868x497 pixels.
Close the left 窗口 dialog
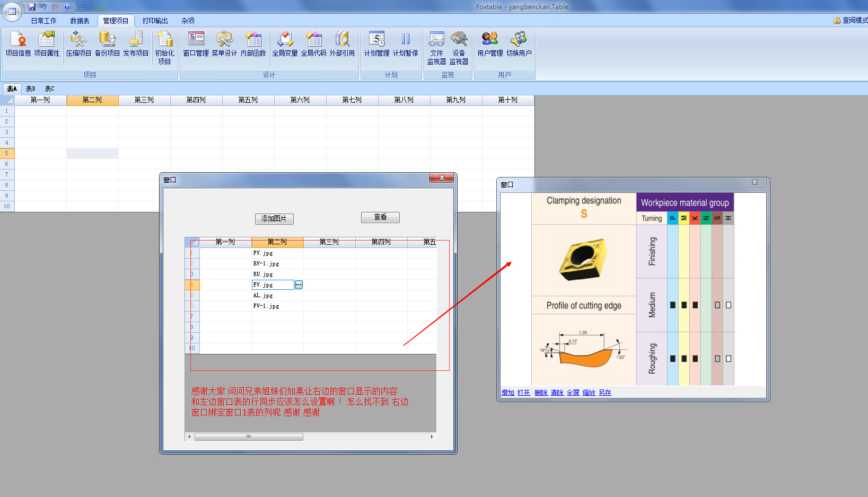(441, 178)
